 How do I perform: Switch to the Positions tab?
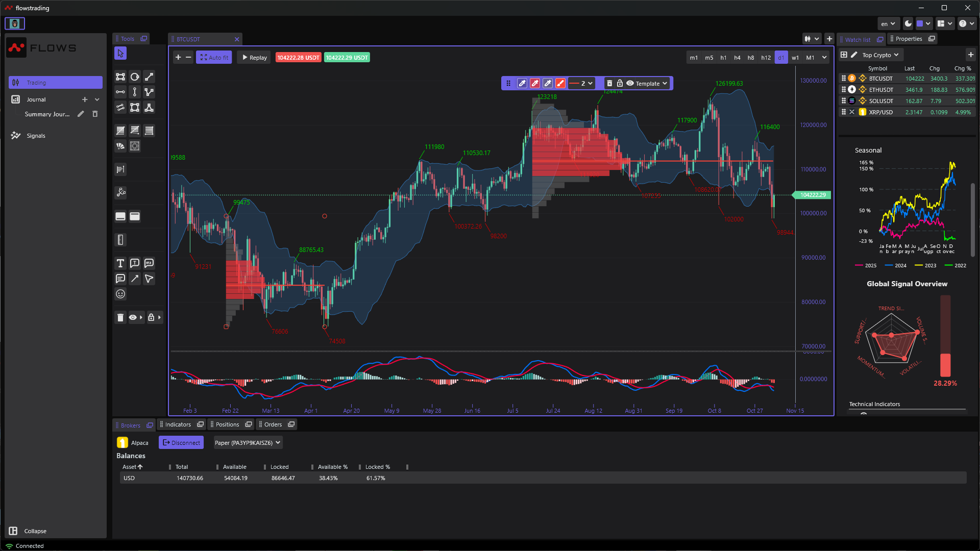[x=227, y=424]
